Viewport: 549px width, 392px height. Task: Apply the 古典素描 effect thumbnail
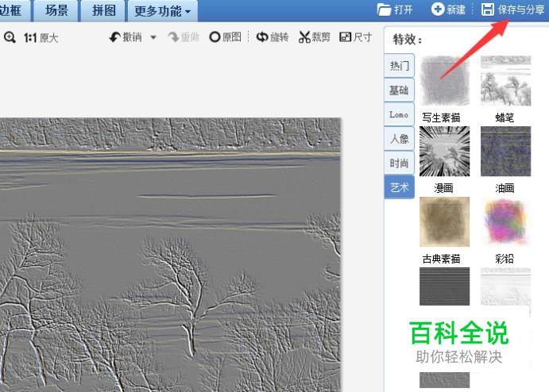tap(445, 221)
